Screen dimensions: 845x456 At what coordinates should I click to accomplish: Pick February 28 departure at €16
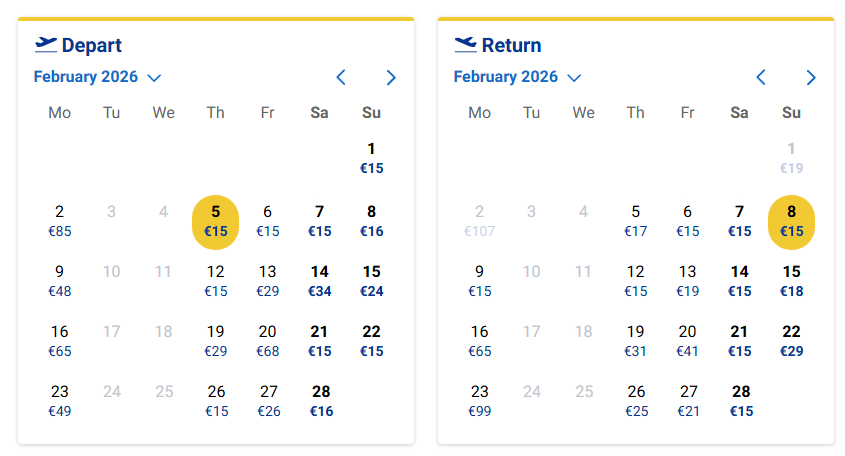tap(320, 401)
